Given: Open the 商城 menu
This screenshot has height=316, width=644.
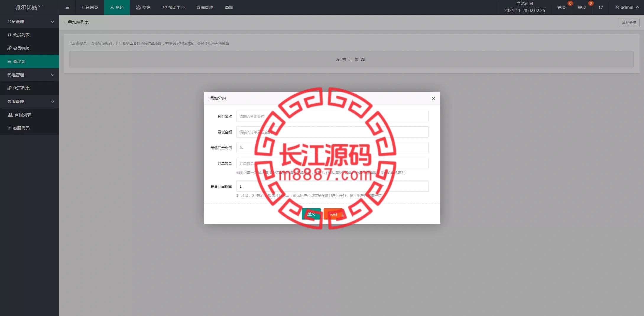Looking at the screenshot, I should [x=229, y=7].
